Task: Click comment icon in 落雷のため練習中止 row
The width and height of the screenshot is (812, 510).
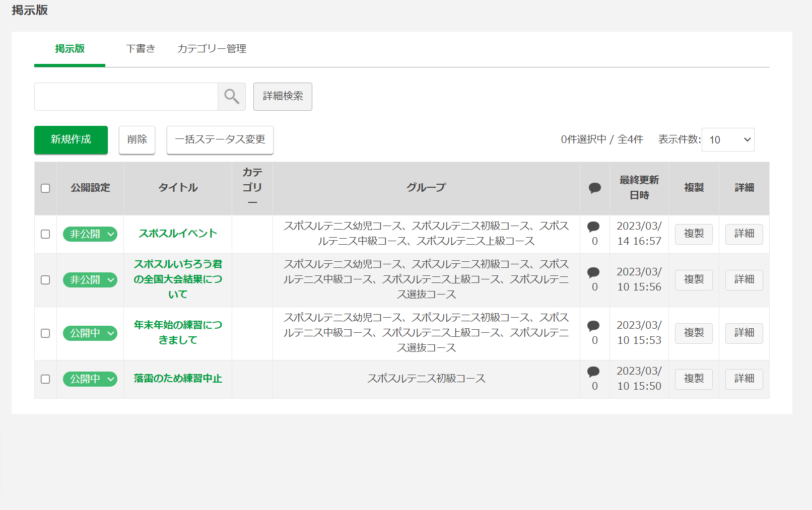Action: pyautogui.click(x=594, y=372)
